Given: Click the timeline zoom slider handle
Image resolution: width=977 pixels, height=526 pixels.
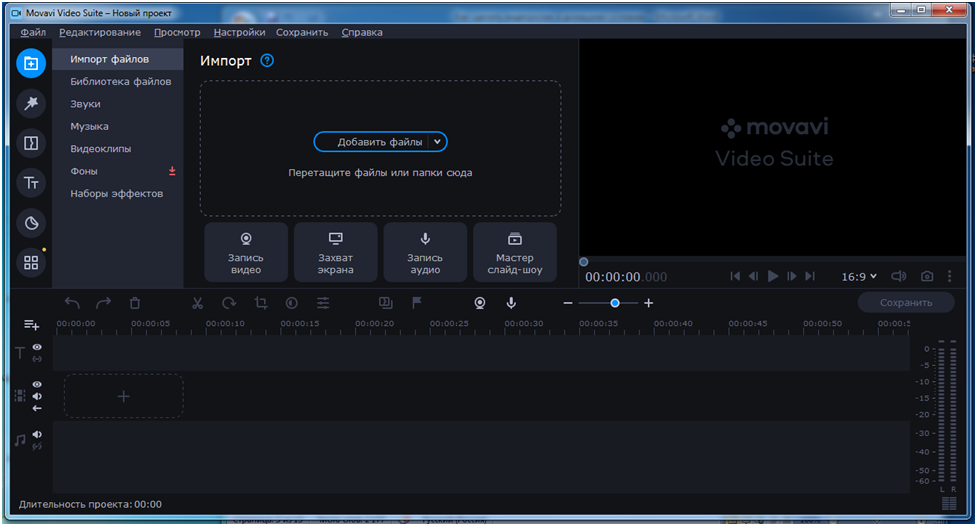Looking at the screenshot, I should coord(615,303).
